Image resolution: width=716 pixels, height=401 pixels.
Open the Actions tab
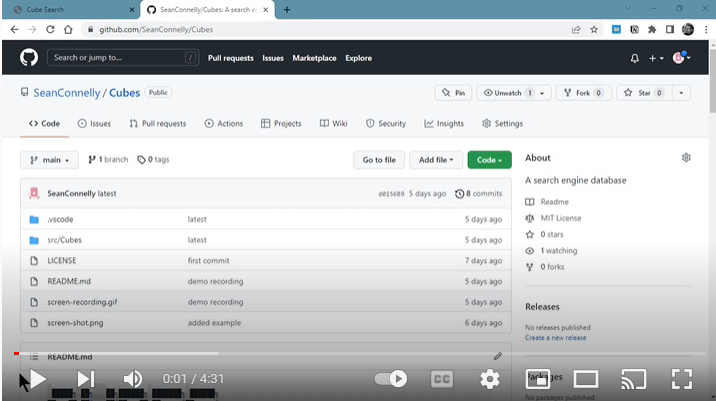pyautogui.click(x=224, y=123)
